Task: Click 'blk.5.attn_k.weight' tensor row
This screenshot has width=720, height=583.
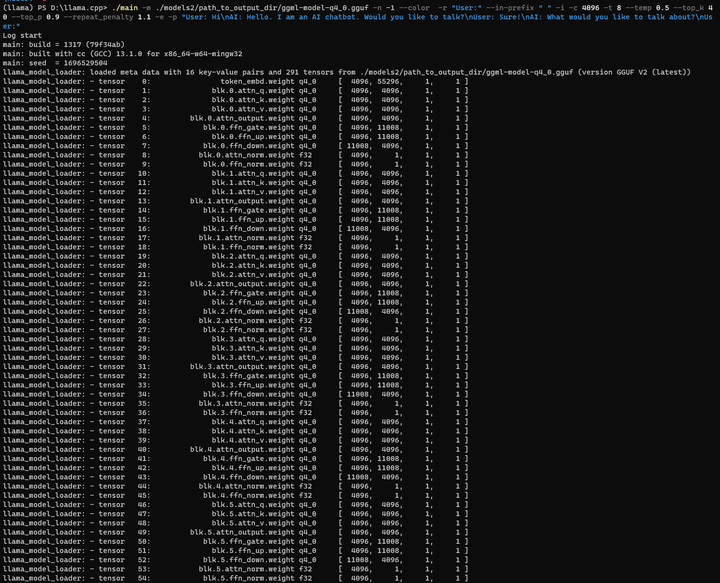Action: pos(235,514)
